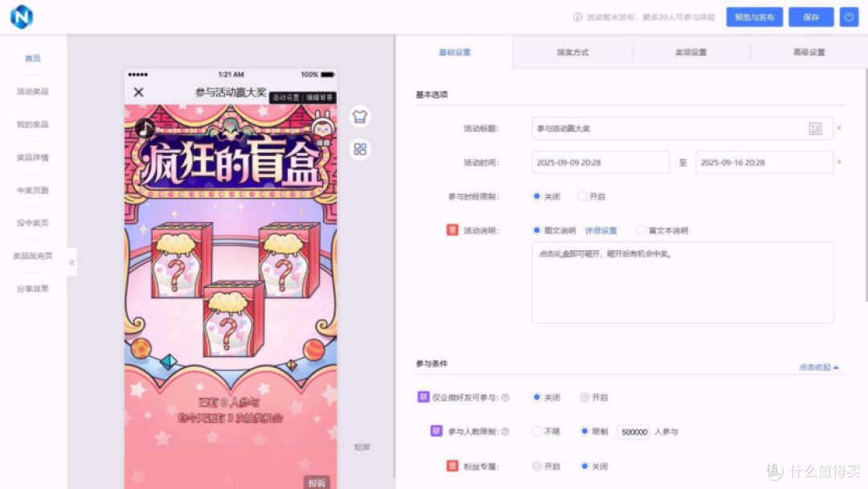Click the bunny mascot icon in preview
The width and height of the screenshot is (868, 489).
click(x=323, y=127)
